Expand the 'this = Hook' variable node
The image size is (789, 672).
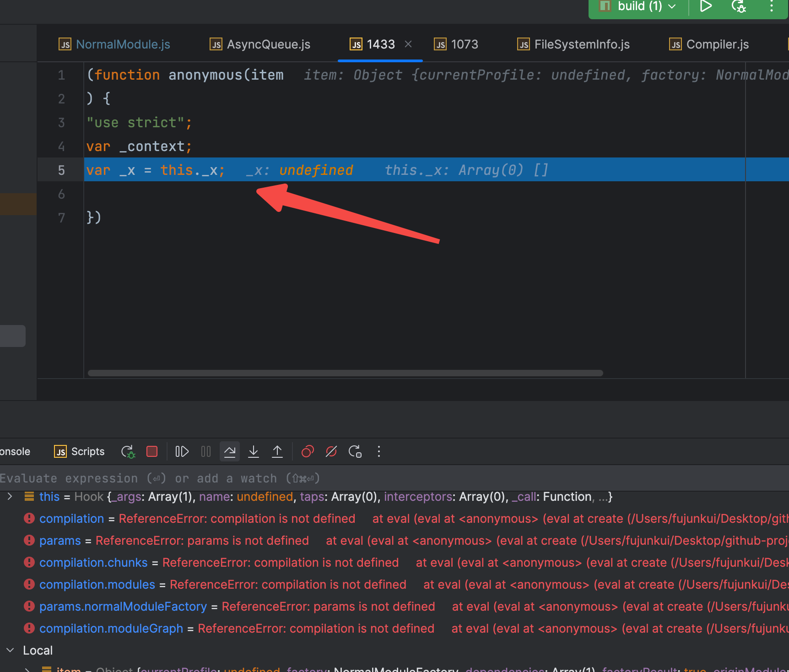pos(10,497)
